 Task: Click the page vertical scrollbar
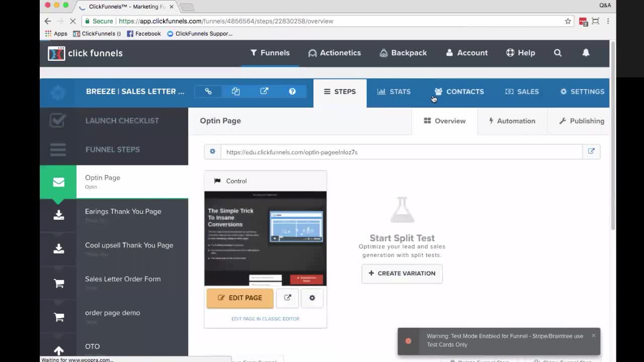click(612, 136)
